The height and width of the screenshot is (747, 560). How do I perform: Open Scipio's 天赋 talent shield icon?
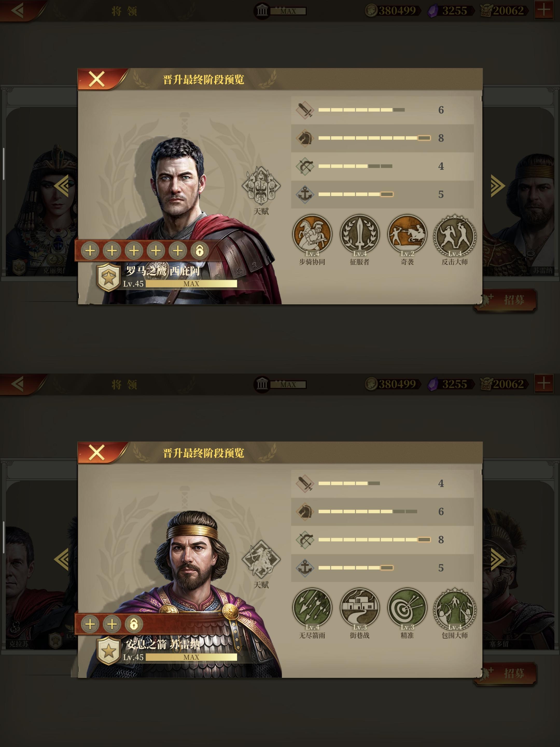tap(261, 185)
